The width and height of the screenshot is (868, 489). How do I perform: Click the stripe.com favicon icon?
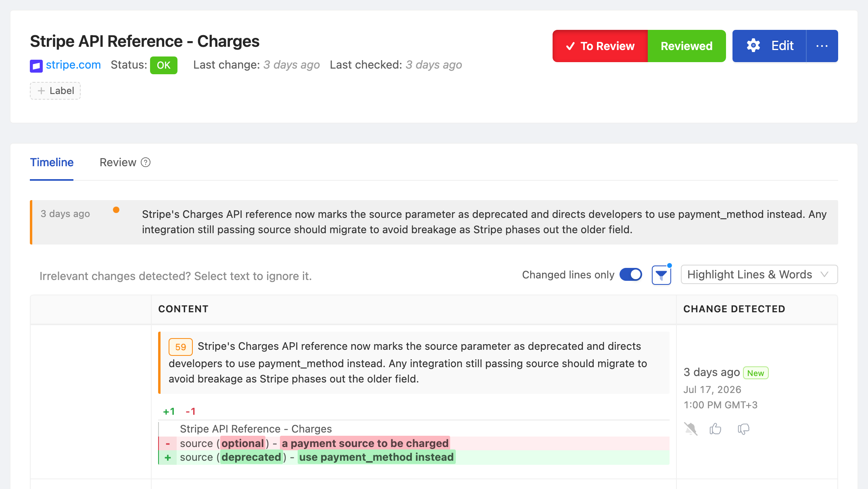coord(36,65)
